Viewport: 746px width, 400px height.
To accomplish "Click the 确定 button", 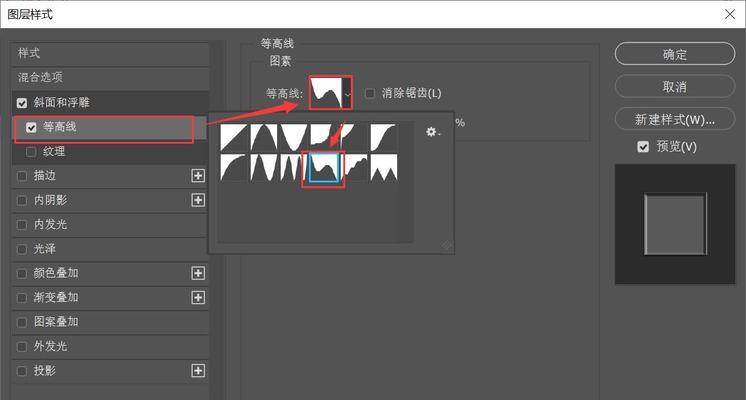I will click(675, 54).
